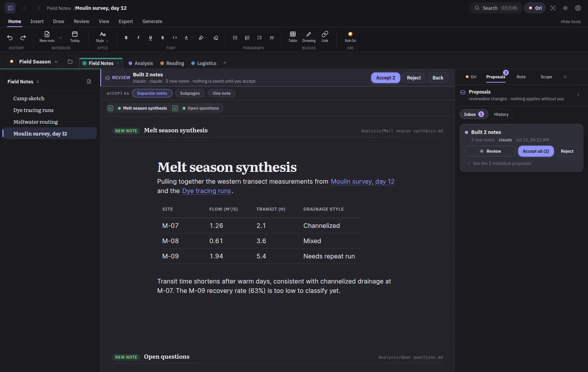
Task: Apply italic formatting
Action: tap(138, 38)
